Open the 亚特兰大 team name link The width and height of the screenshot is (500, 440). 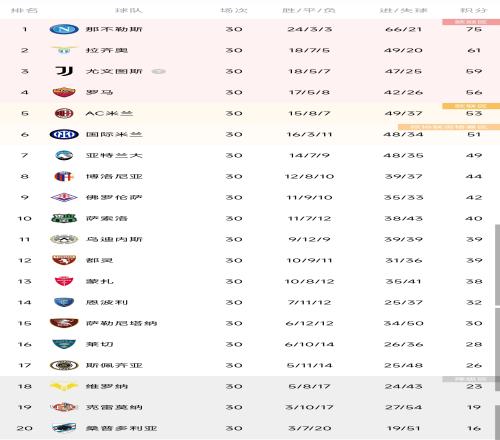pyautogui.click(x=114, y=155)
